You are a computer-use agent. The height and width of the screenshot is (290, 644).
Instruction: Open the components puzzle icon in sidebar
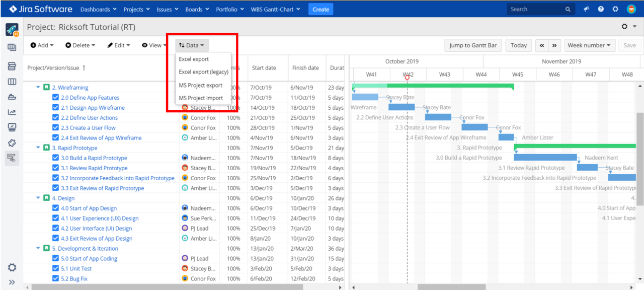(12, 142)
